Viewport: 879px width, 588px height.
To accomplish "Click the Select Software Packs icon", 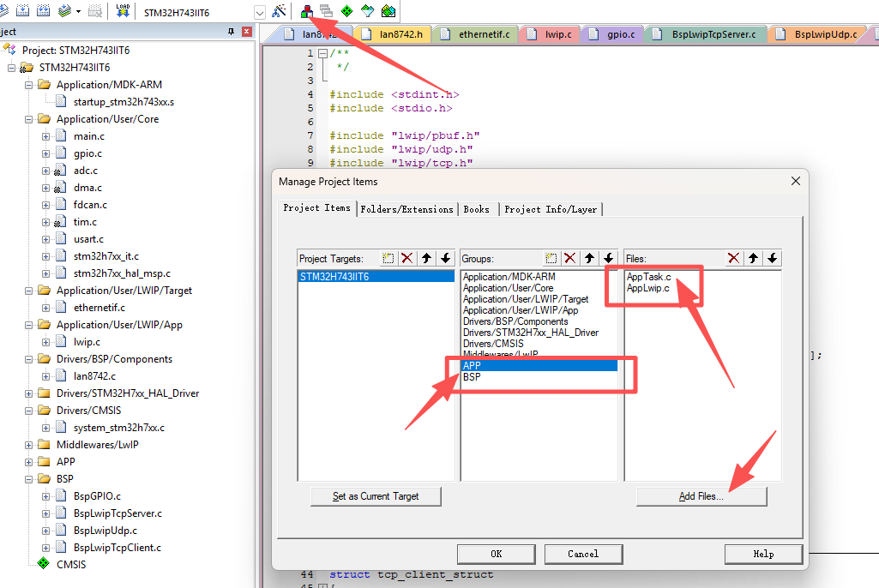I will tap(367, 11).
